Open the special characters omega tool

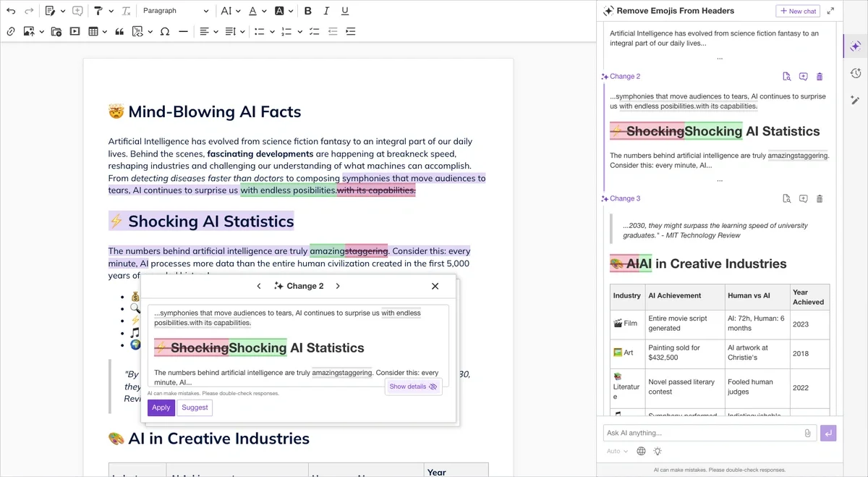click(x=164, y=32)
